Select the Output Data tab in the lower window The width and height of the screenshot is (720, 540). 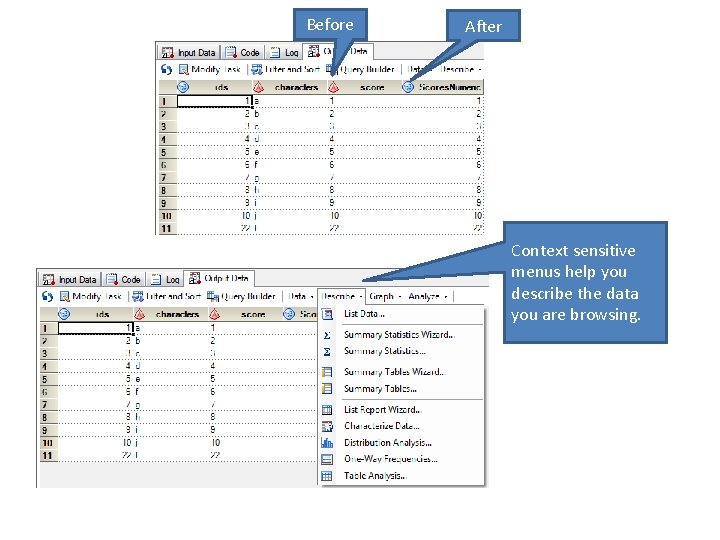pos(219,278)
